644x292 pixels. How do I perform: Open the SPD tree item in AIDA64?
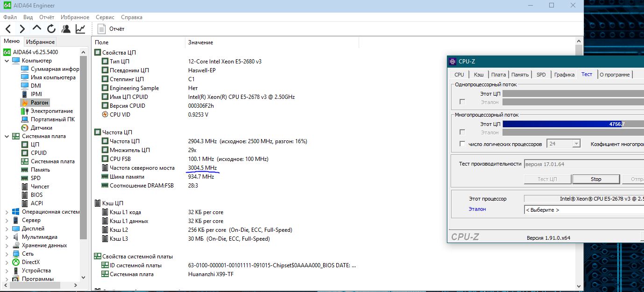pos(30,178)
